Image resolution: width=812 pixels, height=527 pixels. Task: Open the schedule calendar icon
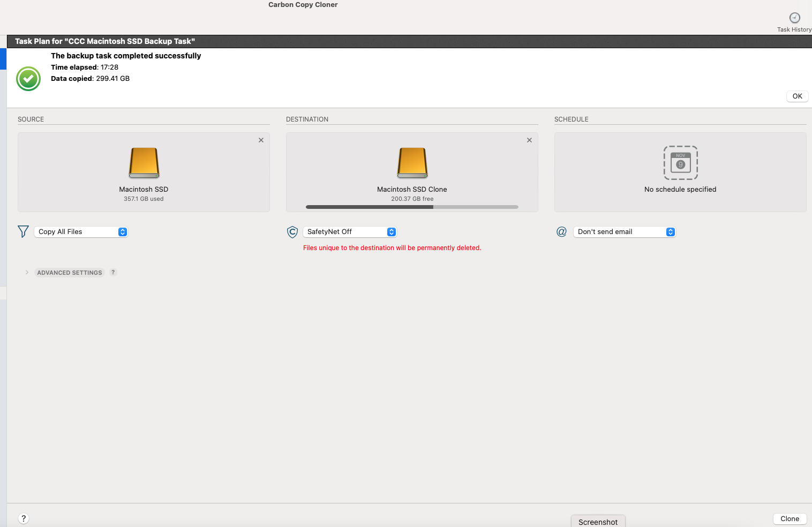681,163
